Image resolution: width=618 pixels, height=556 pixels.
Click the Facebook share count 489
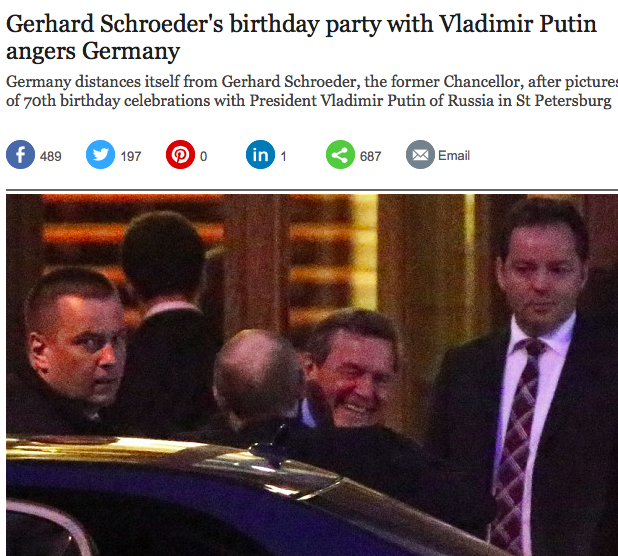click(x=50, y=156)
